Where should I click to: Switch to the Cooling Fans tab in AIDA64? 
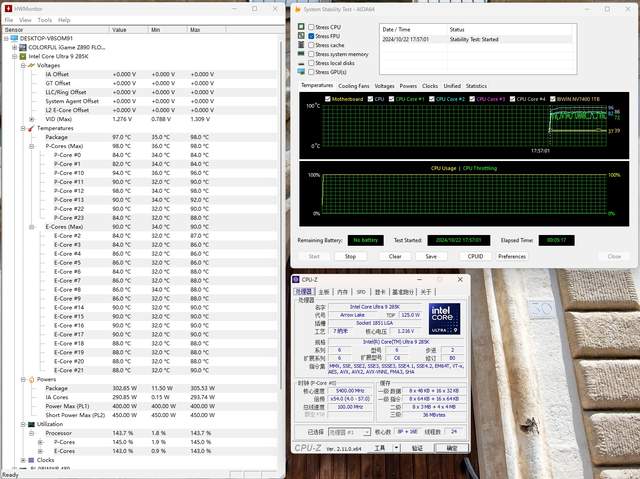tap(354, 86)
